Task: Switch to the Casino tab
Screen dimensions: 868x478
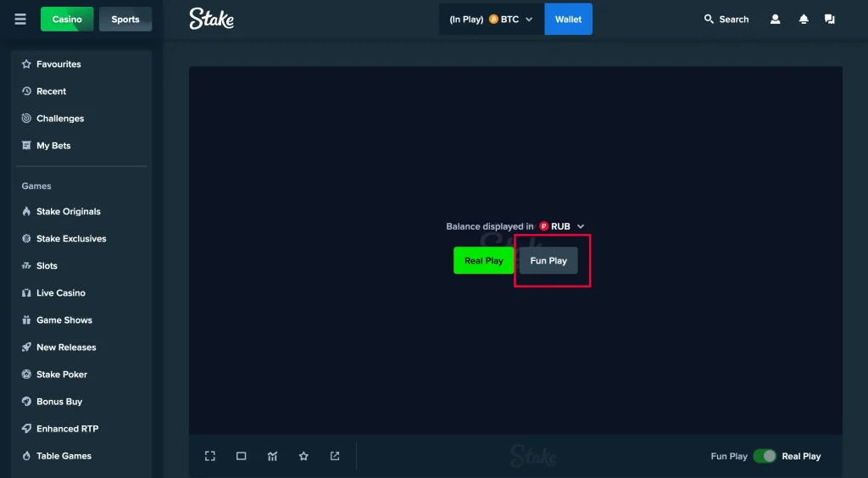Action: point(67,19)
